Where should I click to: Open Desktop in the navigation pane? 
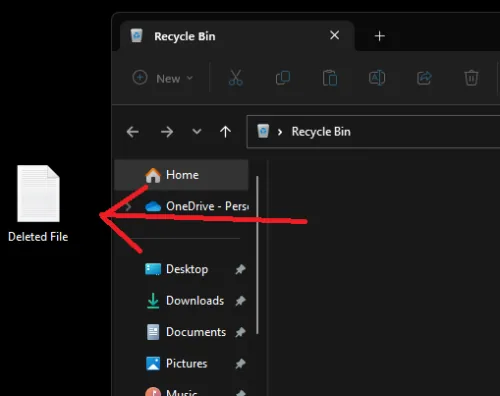pyautogui.click(x=181, y=269)
